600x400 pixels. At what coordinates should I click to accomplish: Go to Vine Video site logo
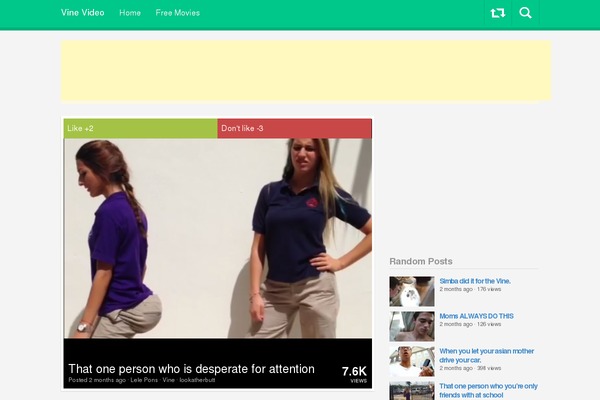pos(83,13)
